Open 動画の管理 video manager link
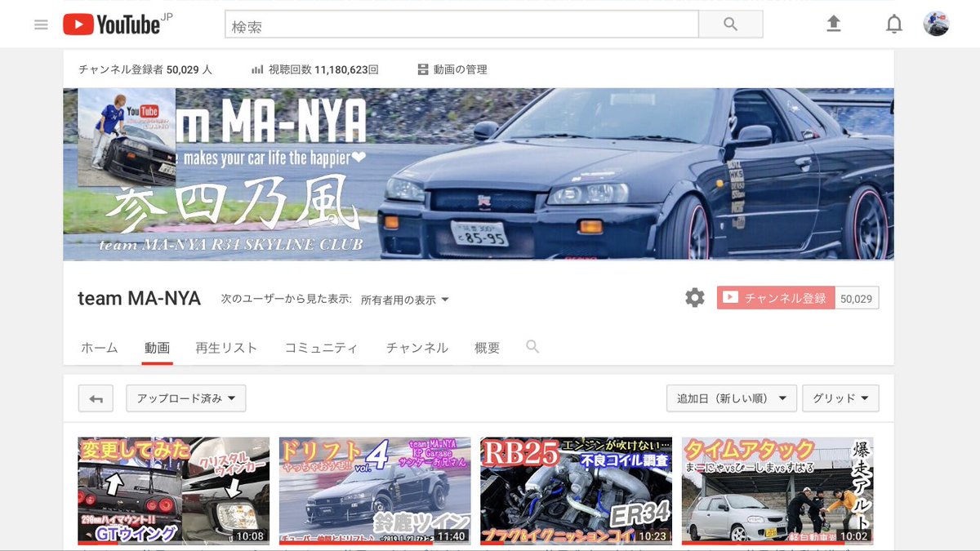The width and height of the screenshot is (980, 551). 460,69
